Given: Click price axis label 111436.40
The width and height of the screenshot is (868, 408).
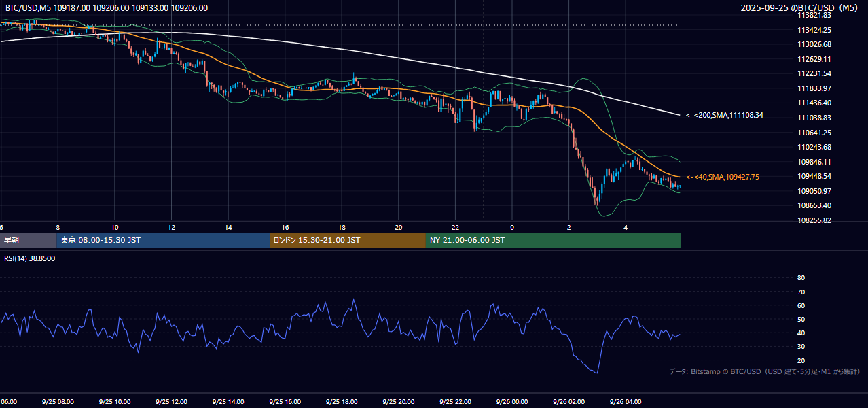Looking at the screenshot, I should pos(814,103).
